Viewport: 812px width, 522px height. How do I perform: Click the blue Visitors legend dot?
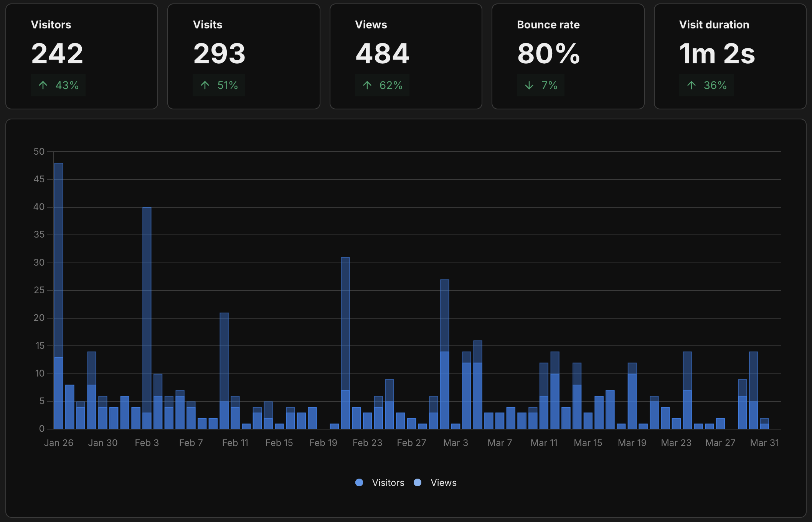click(x=360, y=482)
